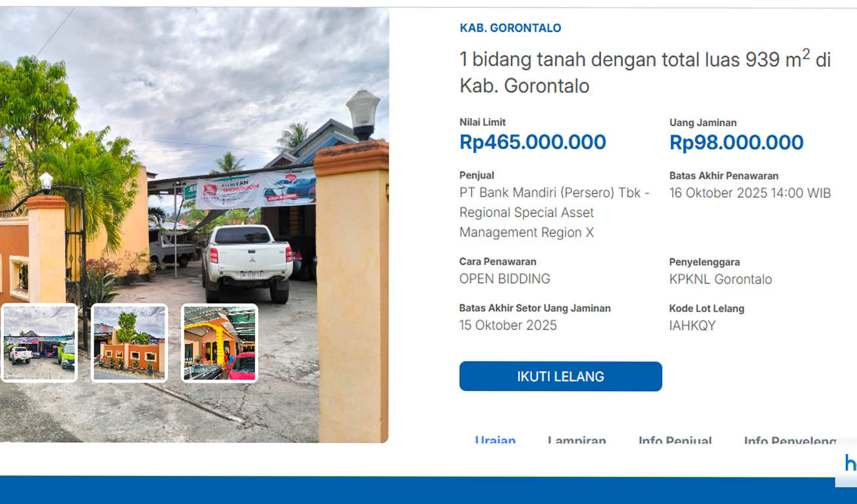Image resolution: width=857 pixels, height=504 pixels.
Task: Open thumbnail of yellow arched house entrance
Action: coord(220,343)
